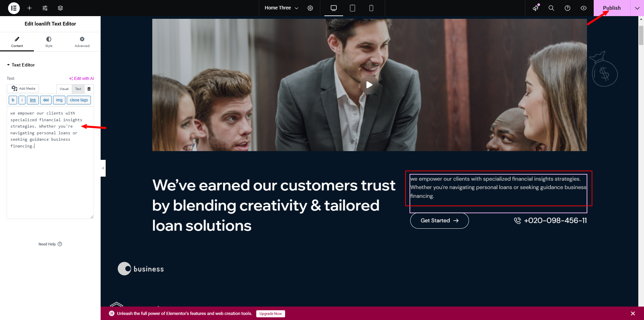Click the Upgrade Now button
644x320 pixels.
point(270,314)
